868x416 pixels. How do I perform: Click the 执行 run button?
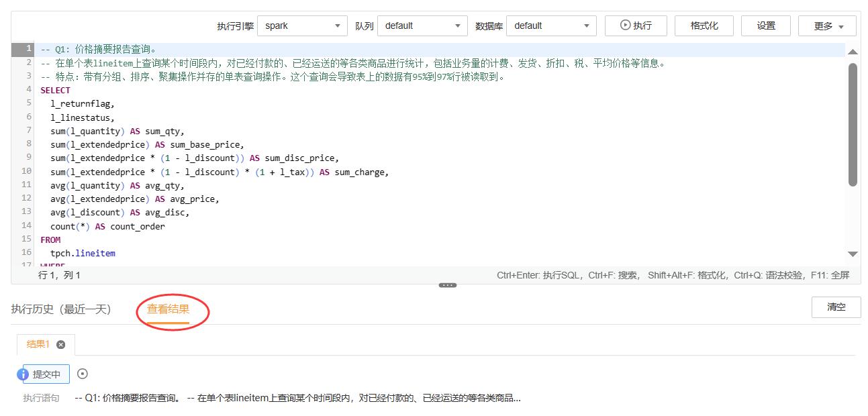pyautogui.click(x=635, y=25)
